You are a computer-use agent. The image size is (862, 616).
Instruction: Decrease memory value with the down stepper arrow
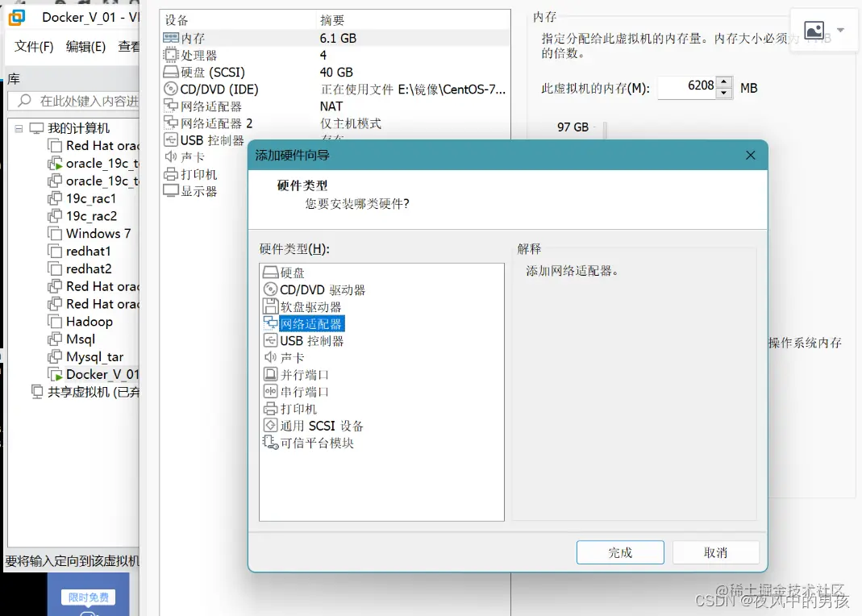click(x=724, y=93)
